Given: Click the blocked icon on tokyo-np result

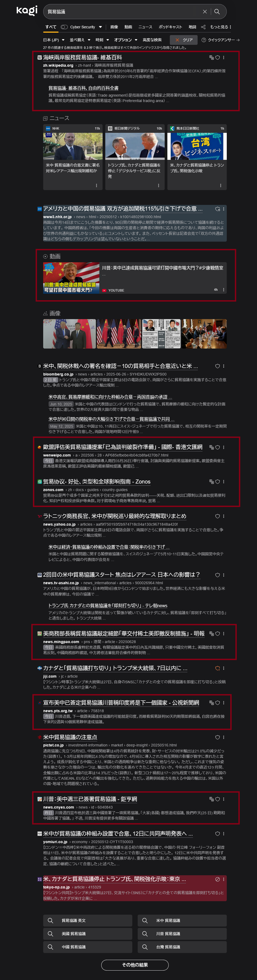Looking at the screenshot, I should [218, 879].
